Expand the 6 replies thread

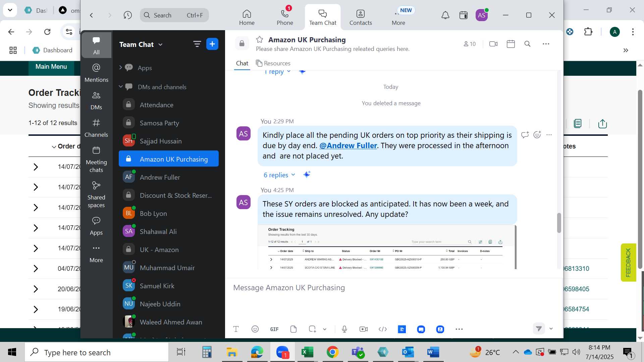pyautogui.click(x=279, y=175)
